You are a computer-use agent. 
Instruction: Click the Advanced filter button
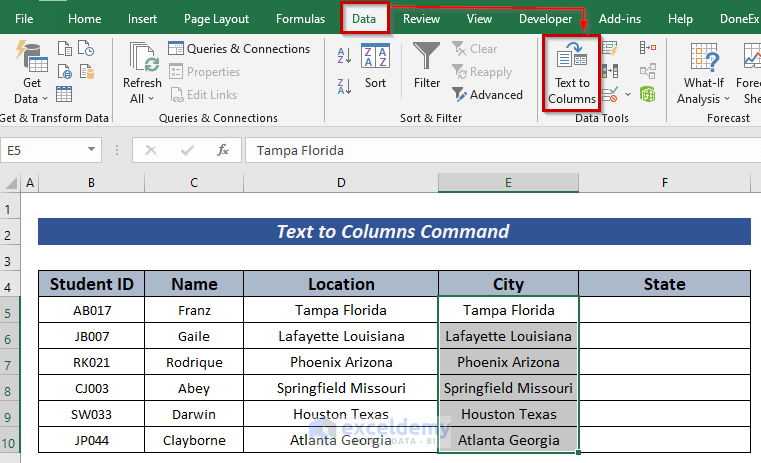point(487,95)
